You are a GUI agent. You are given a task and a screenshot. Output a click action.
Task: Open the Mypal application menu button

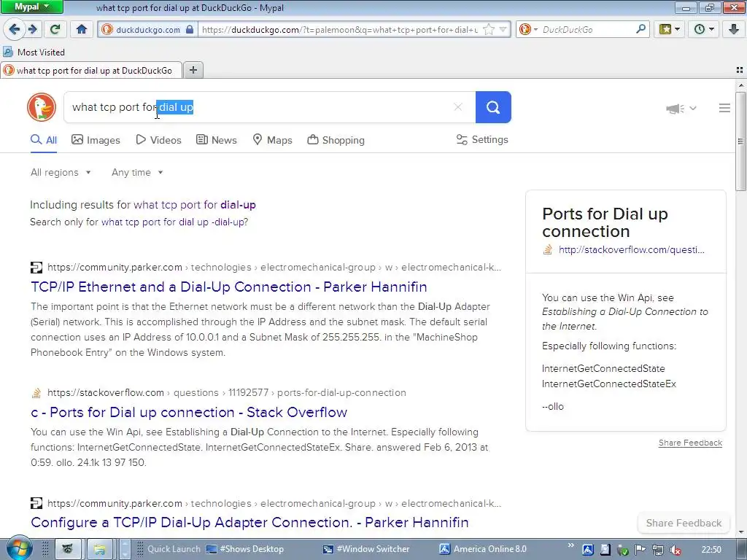[32, 7]
